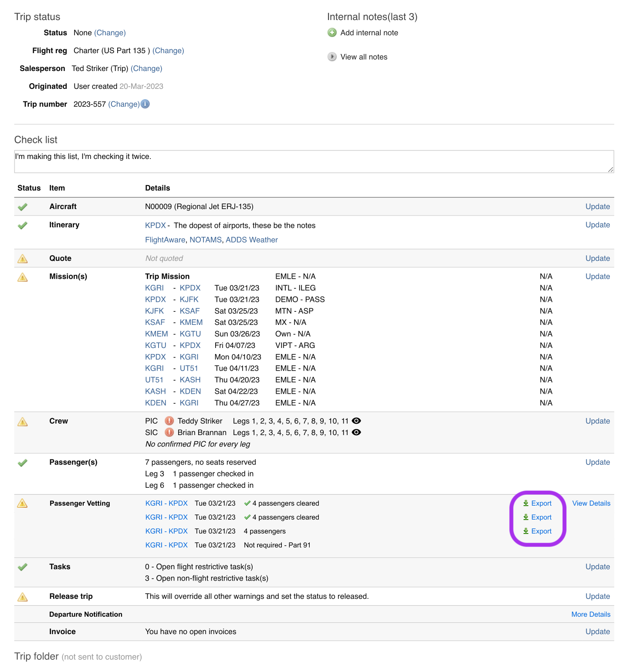The height and width of the screenshot is (672, 622).
Task: Change the trip Status
Action: [110, 33]
